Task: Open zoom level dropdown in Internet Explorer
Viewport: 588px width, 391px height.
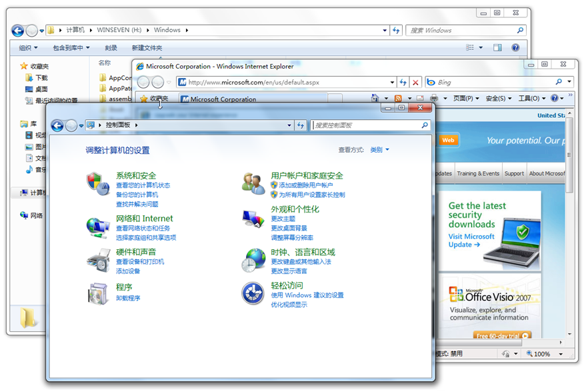Action: [x=561, y=354]
